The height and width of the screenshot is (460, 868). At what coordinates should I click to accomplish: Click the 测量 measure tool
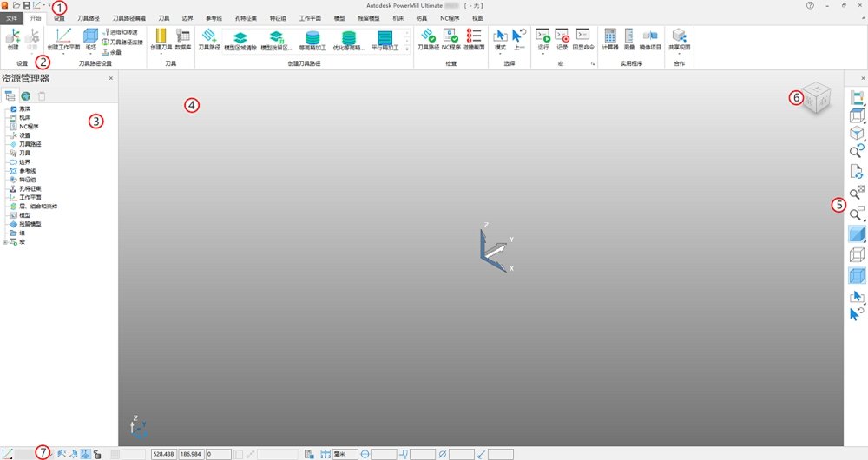coord(628,40)
